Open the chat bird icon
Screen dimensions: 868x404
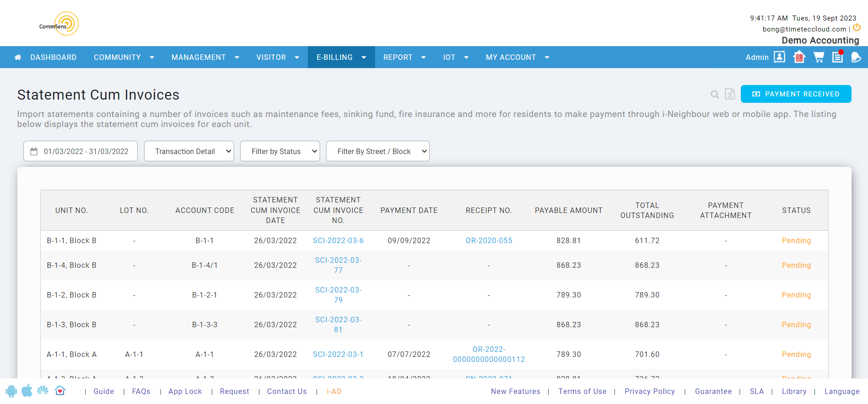pyautogui.click(x=856, y=57)
